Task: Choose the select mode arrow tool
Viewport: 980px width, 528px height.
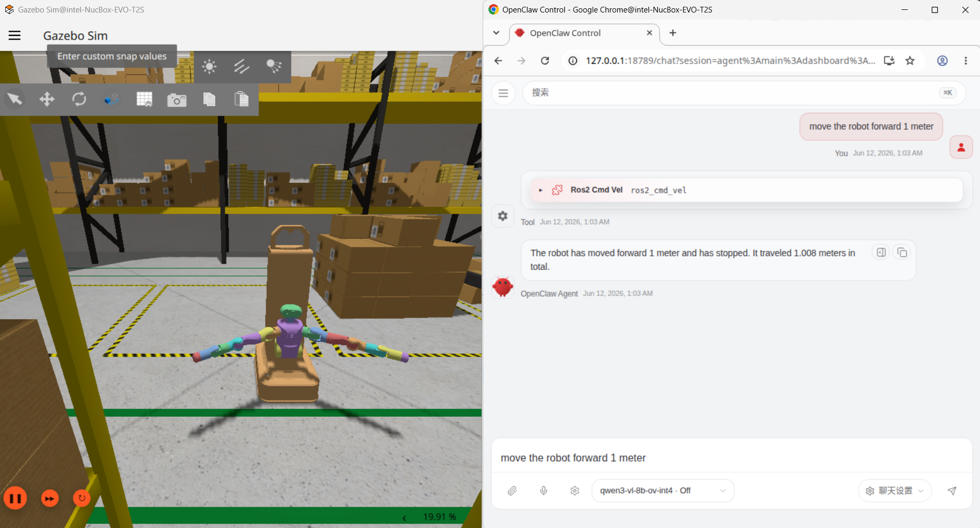Action: (x=15, y=99)
